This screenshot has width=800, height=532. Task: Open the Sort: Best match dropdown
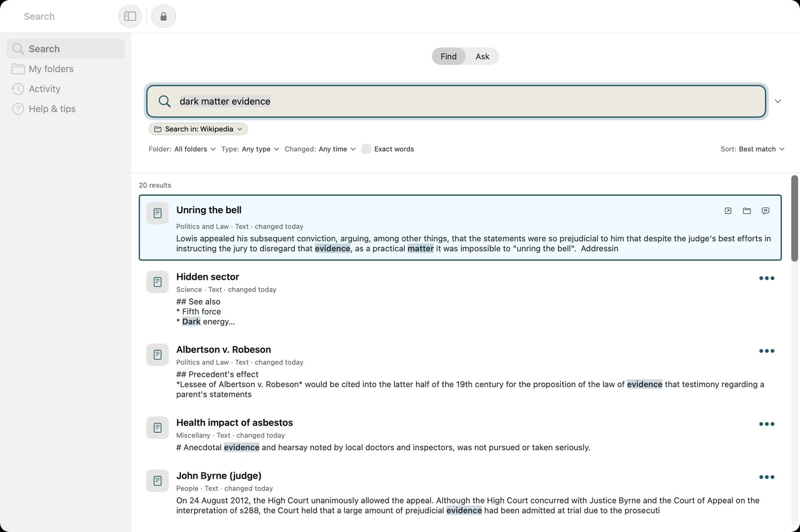click(752, 149)
